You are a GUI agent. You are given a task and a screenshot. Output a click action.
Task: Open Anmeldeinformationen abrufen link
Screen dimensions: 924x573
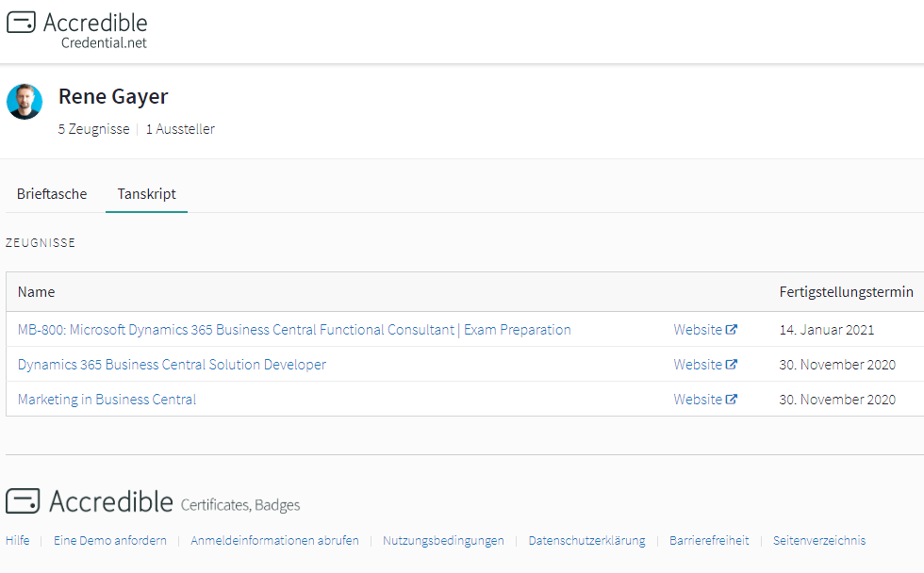(274, 541)
